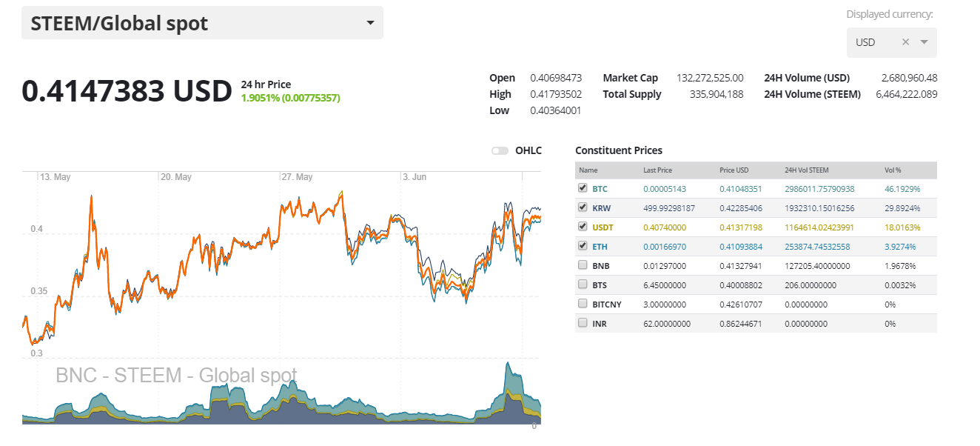This screenshot has height=446, width=980.
Task: Sort table by Name column header
Action: pyautogui.click(x=588, y=170)
